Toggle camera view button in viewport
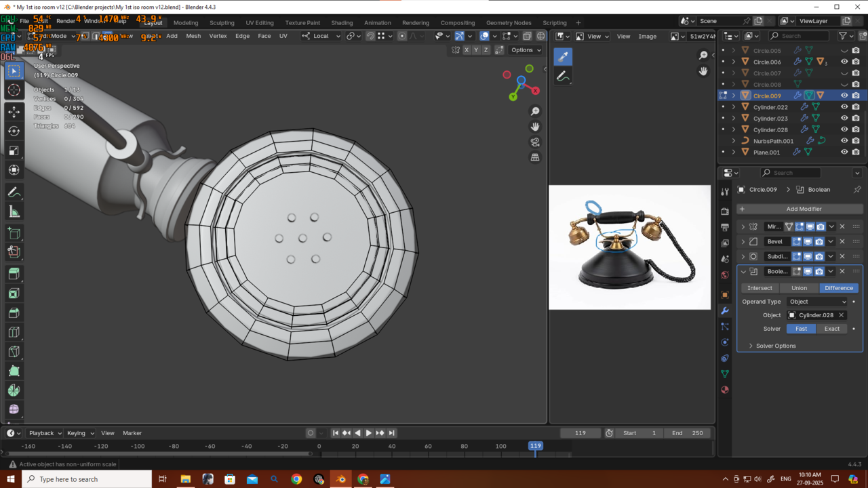 click(535, 142)
